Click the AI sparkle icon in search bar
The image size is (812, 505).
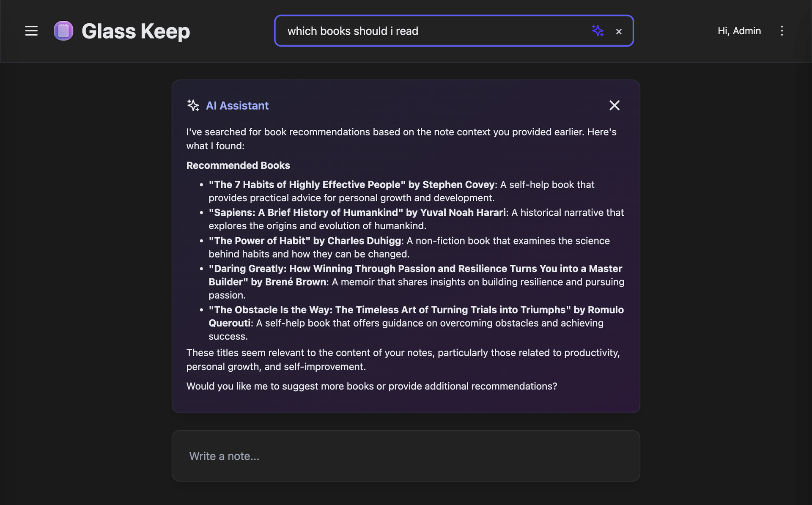[x=598, y=31]
